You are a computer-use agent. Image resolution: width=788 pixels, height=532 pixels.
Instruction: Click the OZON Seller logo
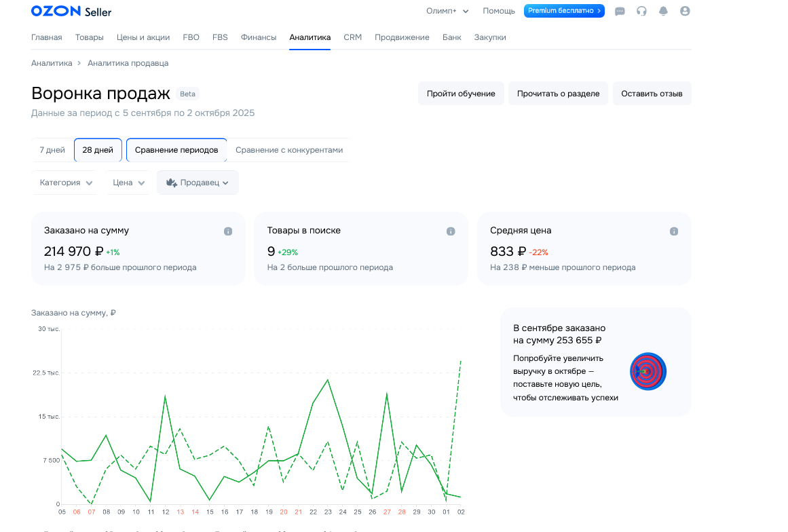[x=71, y=12]
